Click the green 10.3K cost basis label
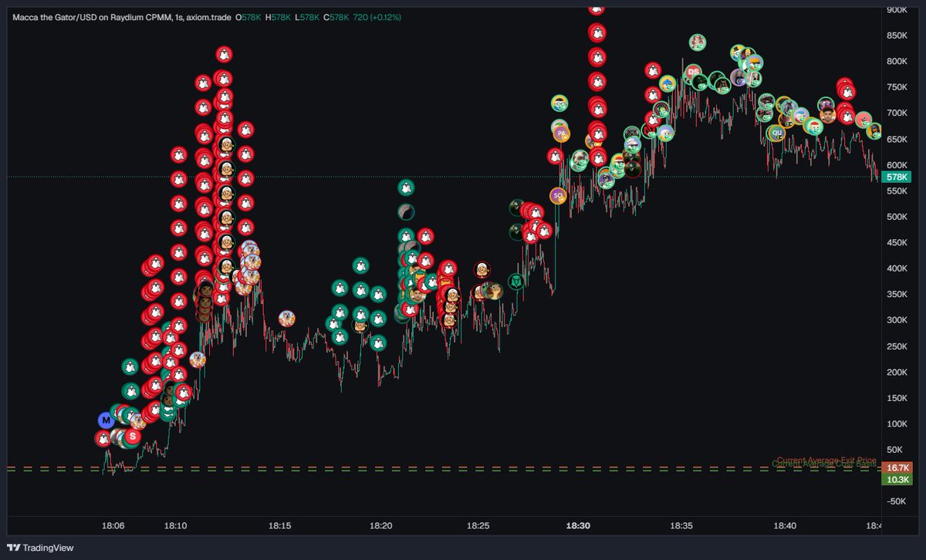926x560 pixels. (x=897, y=480)
